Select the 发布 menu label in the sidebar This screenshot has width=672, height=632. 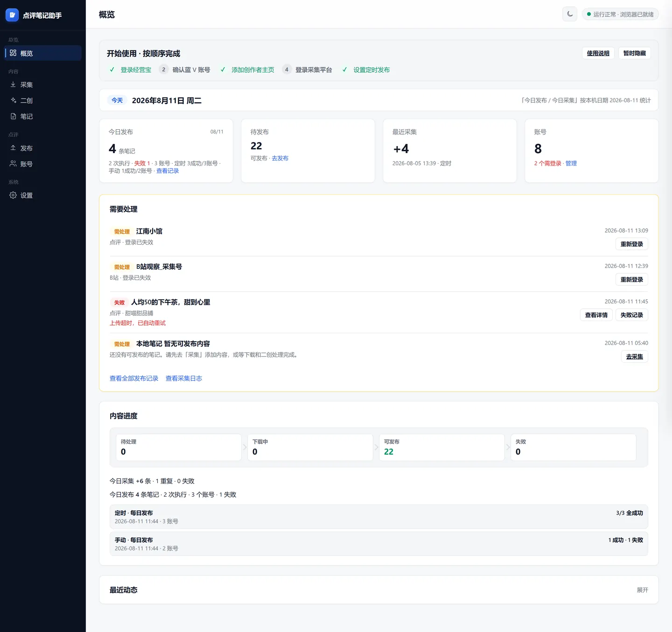pyautogui.click(x=27, y=148)
